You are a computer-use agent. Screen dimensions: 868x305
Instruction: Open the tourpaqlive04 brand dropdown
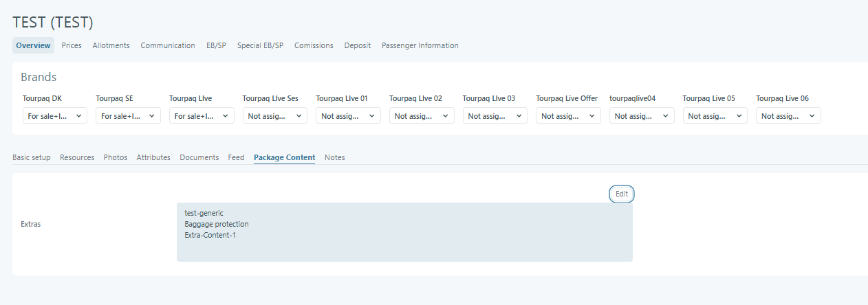tap(642, 116)
